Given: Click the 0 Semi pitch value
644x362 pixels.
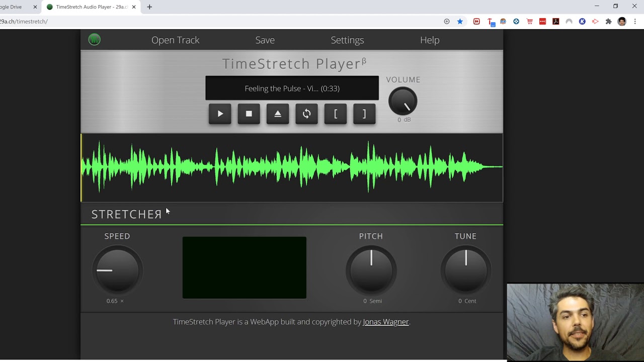Looking at the screenshot, I should point(372,301).
